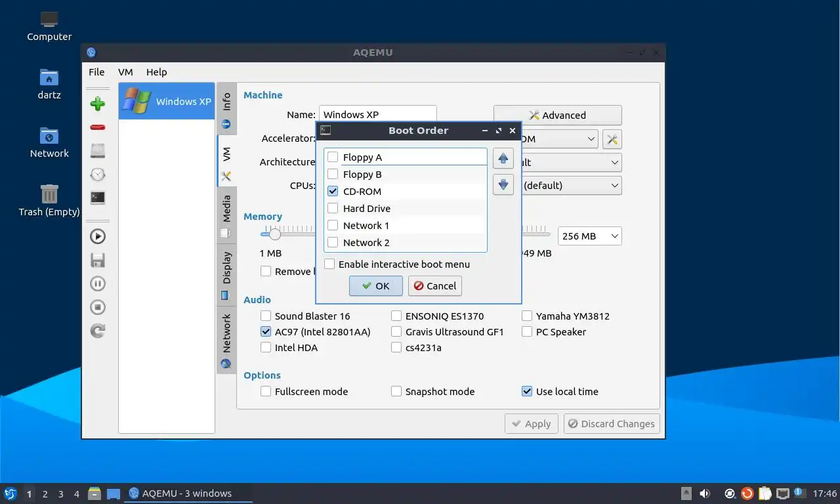Start the VM with the play icon
The width and height of the screenshot is (840, 504).
(98, 236)
